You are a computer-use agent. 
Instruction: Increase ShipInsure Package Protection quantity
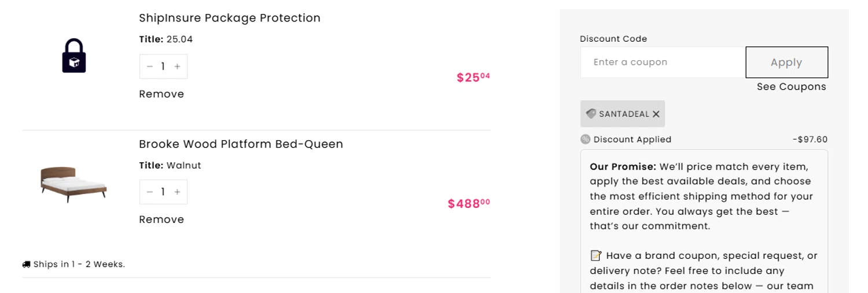[177, 67]
